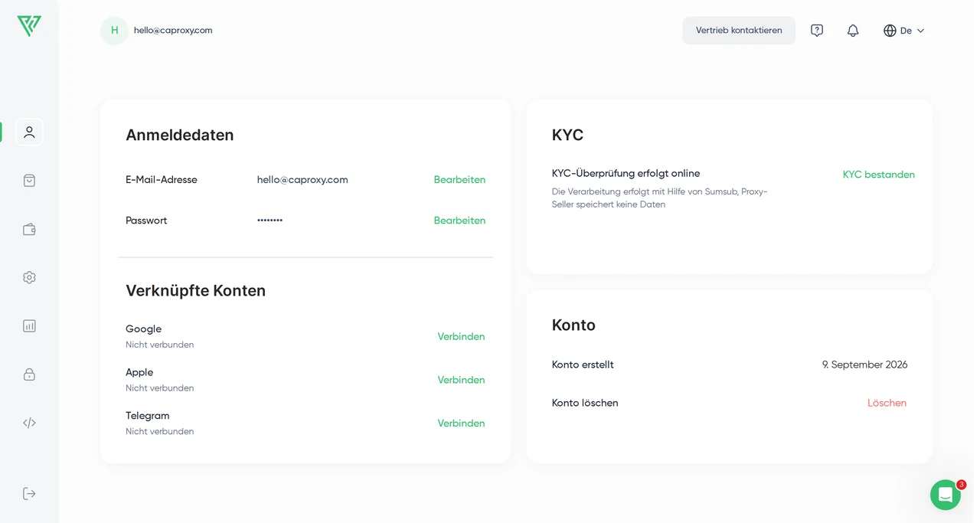Open the notifications bell icon

(853, 31)
